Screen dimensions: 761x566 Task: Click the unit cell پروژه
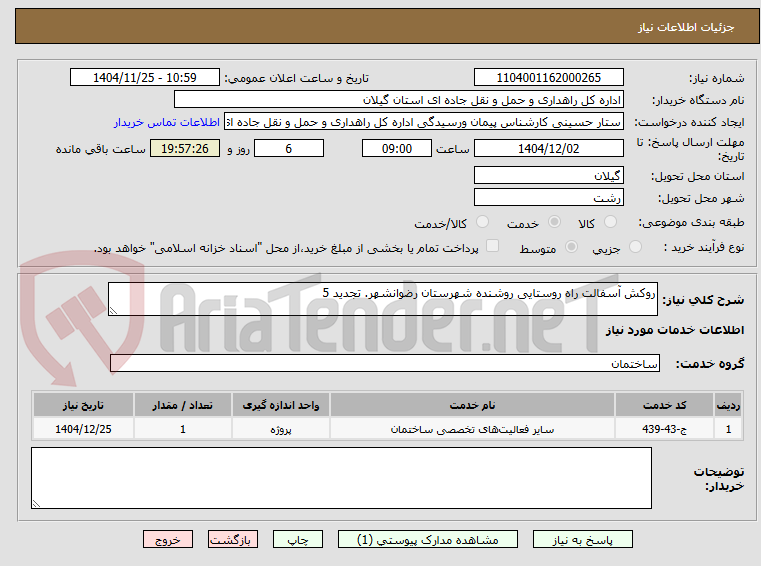coord(281,429)
